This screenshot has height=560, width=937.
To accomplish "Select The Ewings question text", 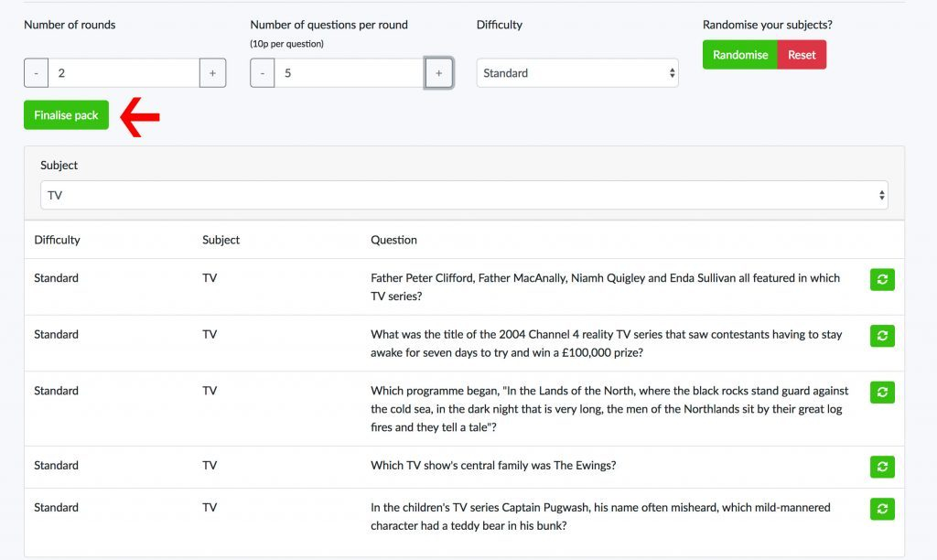I will point(492,465).
